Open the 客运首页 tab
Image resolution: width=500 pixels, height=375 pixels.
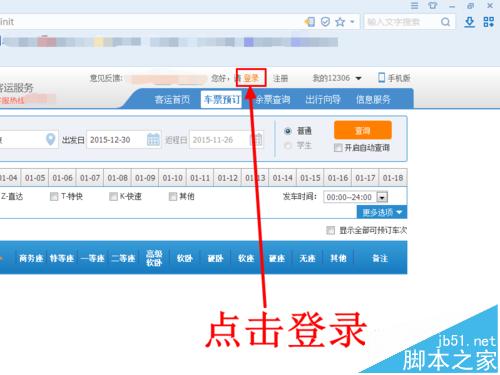pyautogui.click(x=172, y=99)
